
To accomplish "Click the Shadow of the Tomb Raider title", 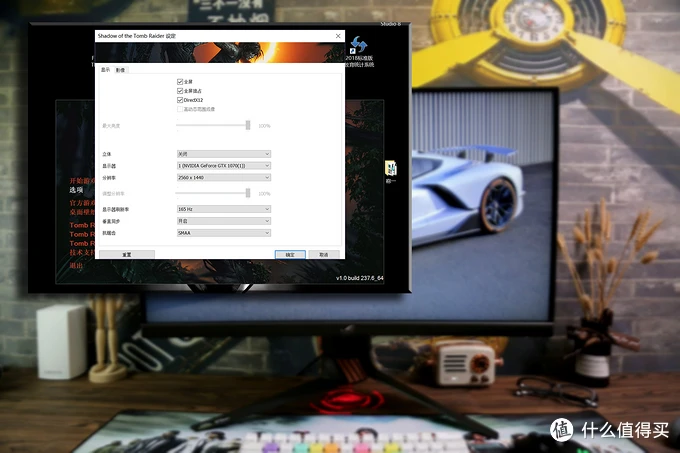I will coord(137,36).
